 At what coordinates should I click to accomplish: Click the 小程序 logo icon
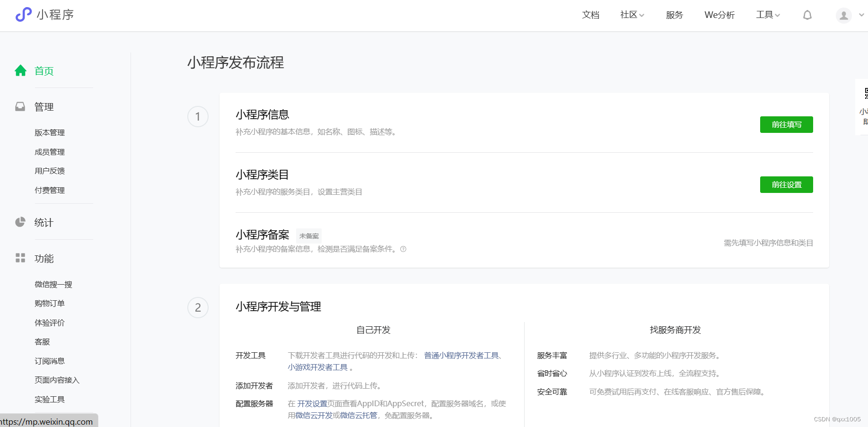[23, 15]
